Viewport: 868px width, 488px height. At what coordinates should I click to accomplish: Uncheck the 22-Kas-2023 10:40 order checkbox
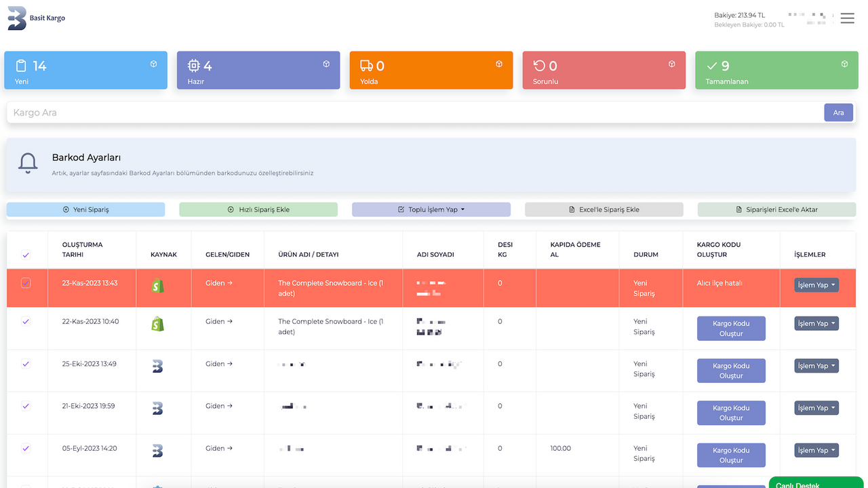(26, 321)
